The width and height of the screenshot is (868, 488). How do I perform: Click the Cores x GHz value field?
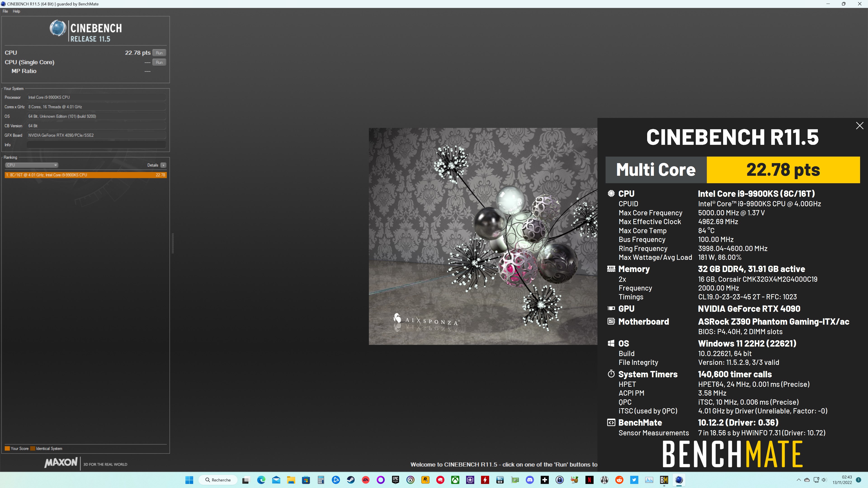(96, 107)
